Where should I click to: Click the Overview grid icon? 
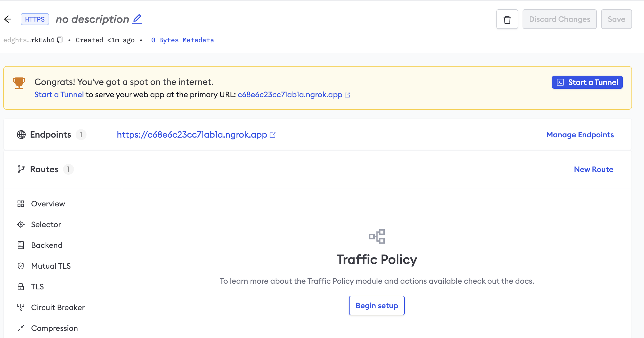click(21, 204)
